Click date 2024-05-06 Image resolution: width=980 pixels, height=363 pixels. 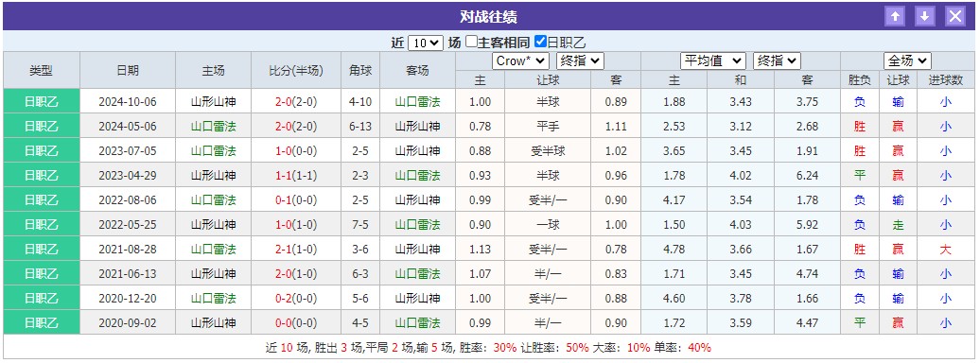(128, 127)
